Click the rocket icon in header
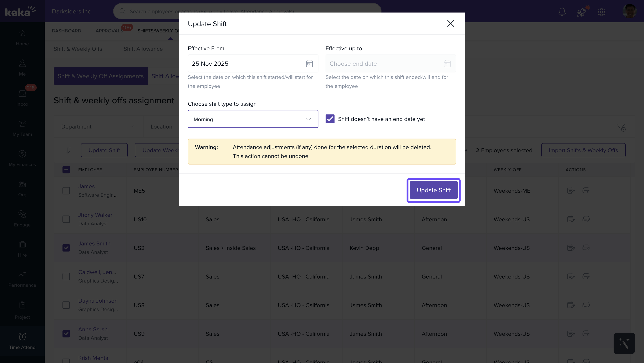This screenshot has width=644, height=363. point(582,11)
